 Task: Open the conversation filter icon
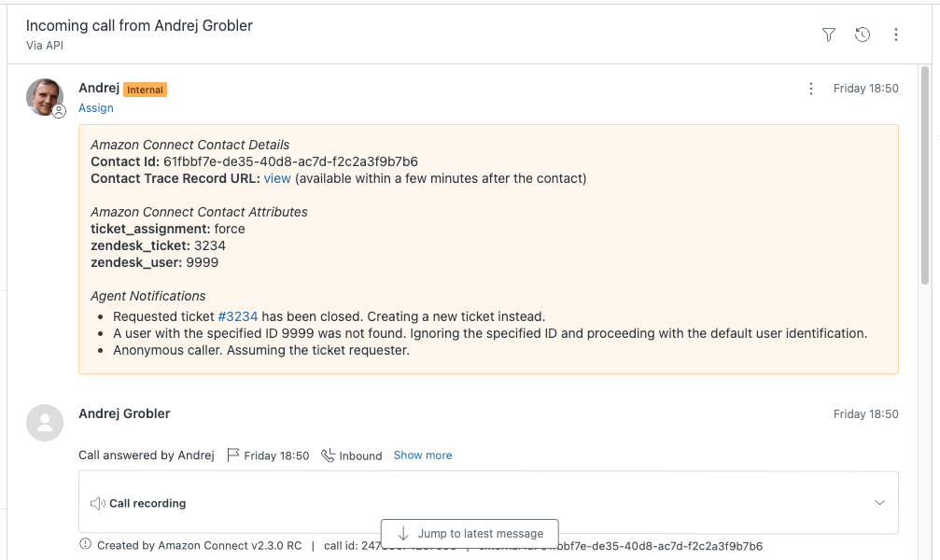828,35
